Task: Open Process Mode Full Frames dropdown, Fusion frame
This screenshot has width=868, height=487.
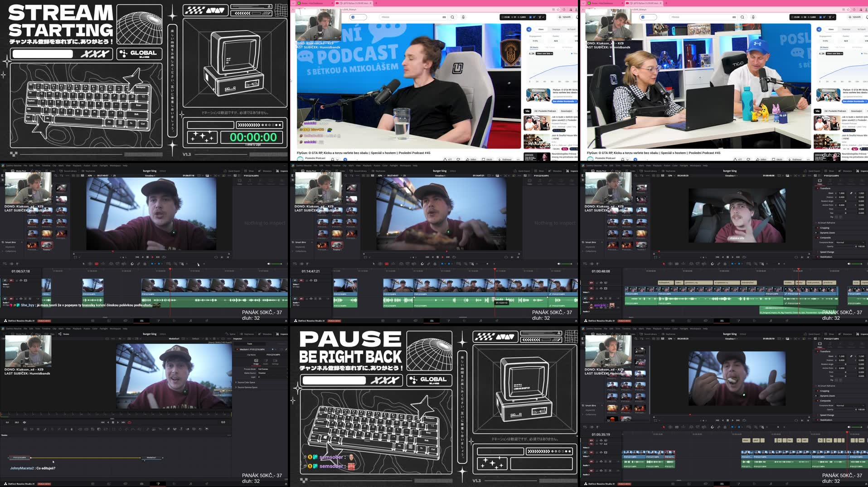Action: pyautogui.click(x=272, y=369)
